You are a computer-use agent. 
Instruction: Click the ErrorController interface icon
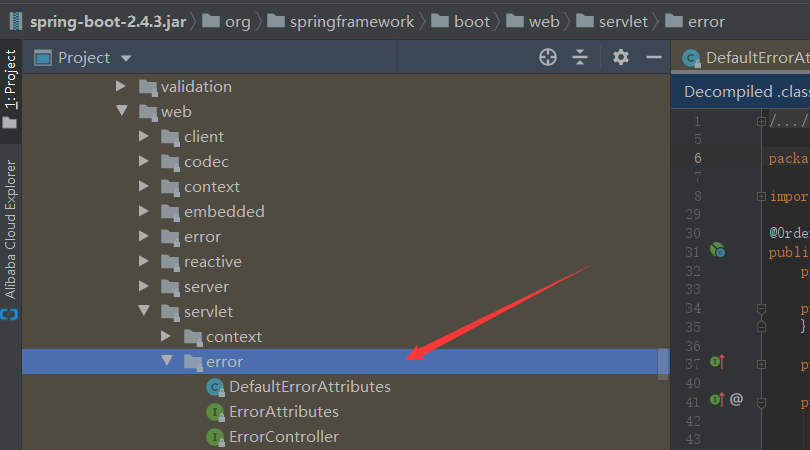pos(215,437)
